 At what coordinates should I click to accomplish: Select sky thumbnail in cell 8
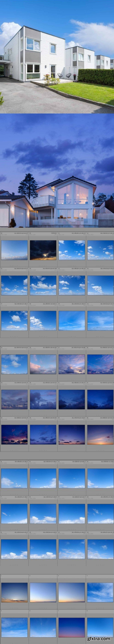(x=101, y=627)
